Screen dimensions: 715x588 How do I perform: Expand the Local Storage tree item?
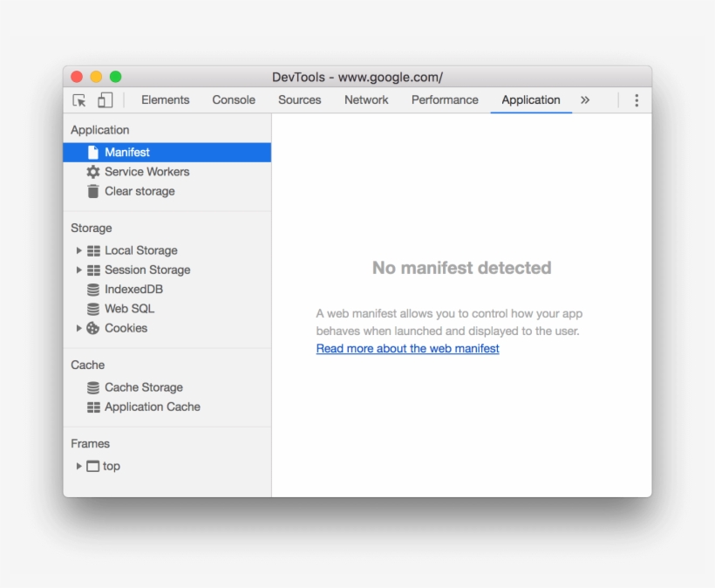click(x=78, y=250)
